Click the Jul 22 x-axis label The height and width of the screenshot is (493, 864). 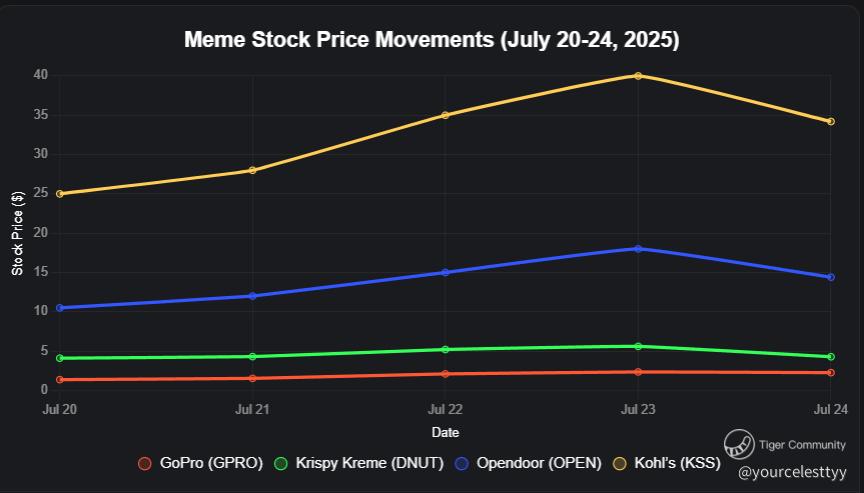pyautogui.click(x=445, y=410)
